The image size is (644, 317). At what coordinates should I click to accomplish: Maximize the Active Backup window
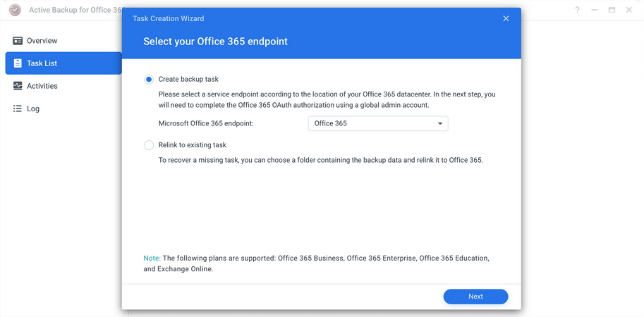[612, 10]
